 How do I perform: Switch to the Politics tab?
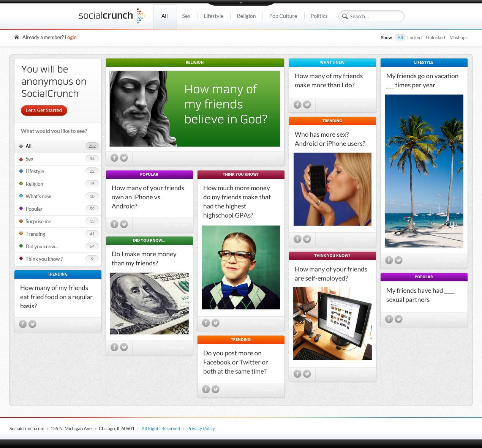tap(319, 16)
